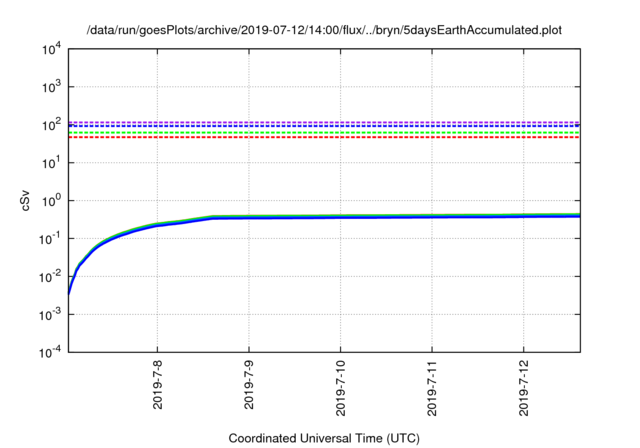Click the 10^0 y-axis tick label
The width and height of the screenshot is (640, 448).
click(x=51, y=201)
